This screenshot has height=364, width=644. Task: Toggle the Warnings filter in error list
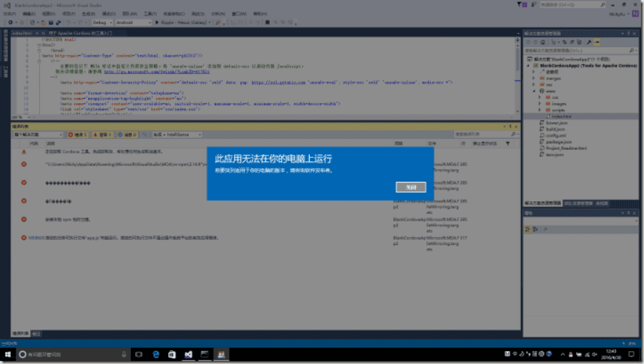(102, 135)
